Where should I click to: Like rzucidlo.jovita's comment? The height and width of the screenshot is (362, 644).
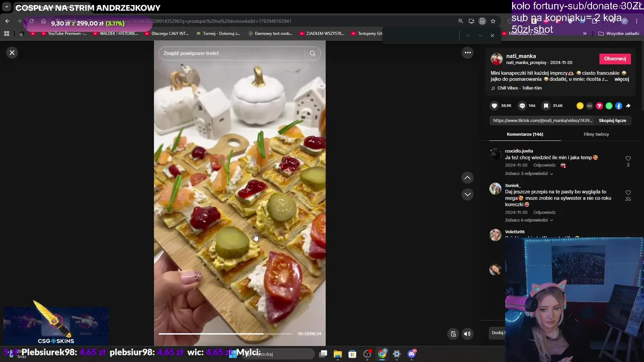click(628, 159)
